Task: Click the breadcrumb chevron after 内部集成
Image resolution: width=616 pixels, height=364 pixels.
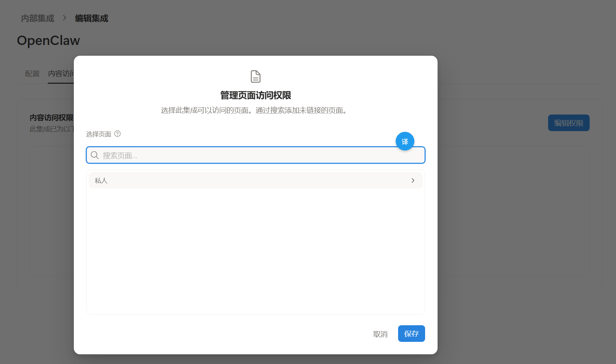Action: coord(64,18)
